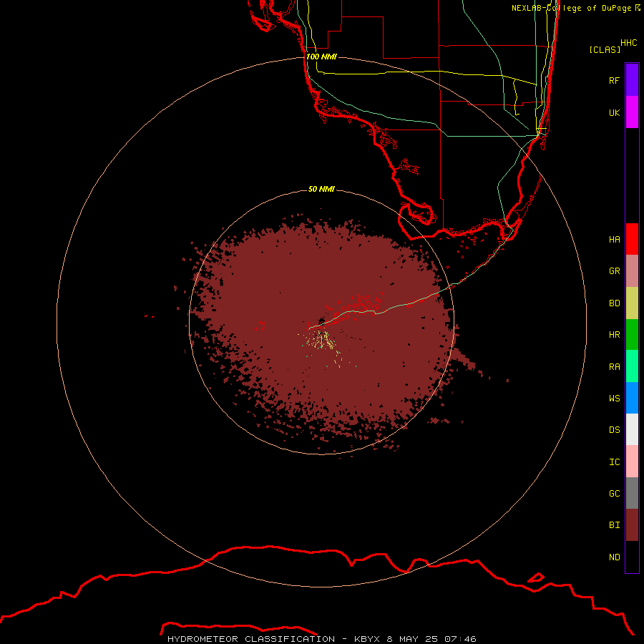Click the IC legend label
This screenshot has width=644, height=644.
click(614, 462)
